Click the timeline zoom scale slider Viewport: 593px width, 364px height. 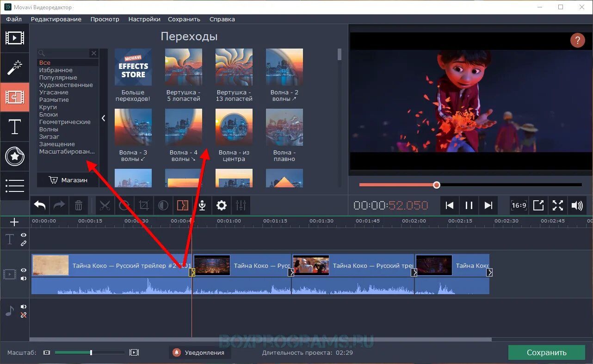tap(90, 352)
